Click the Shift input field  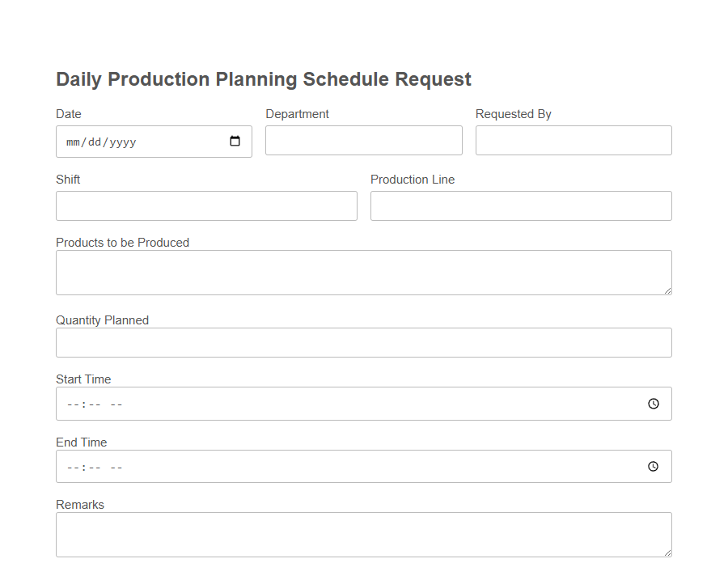pos(206,205)
